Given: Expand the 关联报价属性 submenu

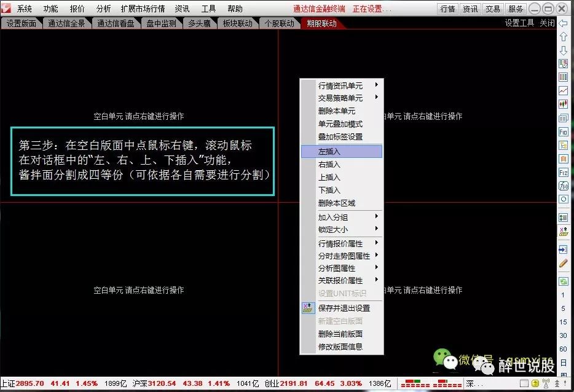Looking at the screenshot, I should [x=342, y=280].
